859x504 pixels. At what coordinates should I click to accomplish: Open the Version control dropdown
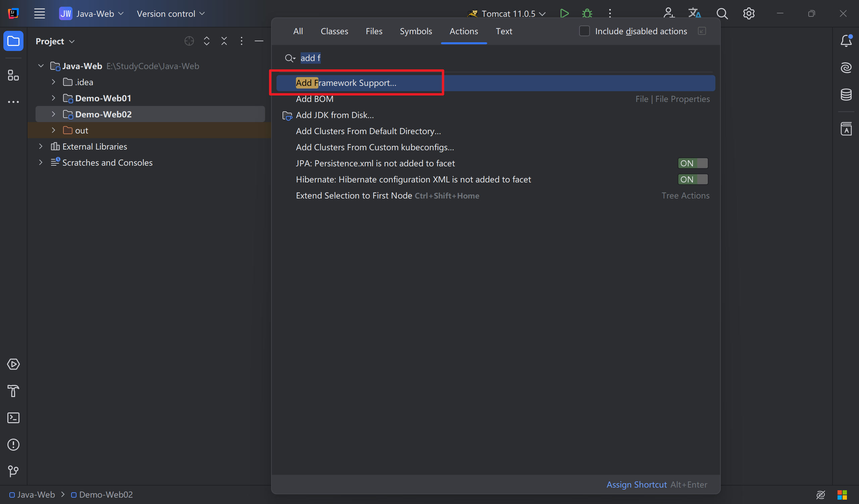(x=170, y=14)
